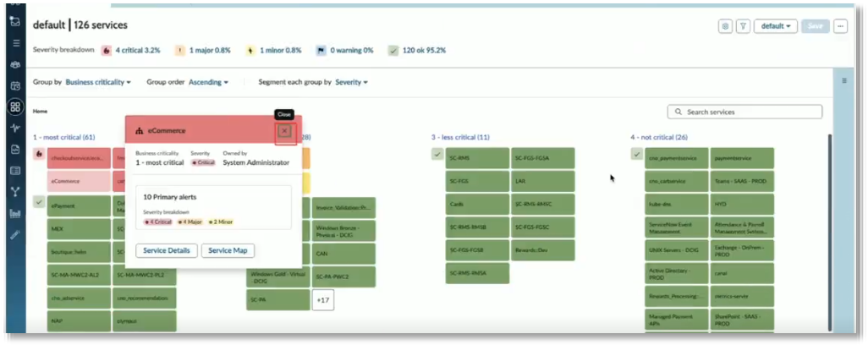Expand the Business criticality group-by dropdown
868x345 pixels.
coord(99,83)
